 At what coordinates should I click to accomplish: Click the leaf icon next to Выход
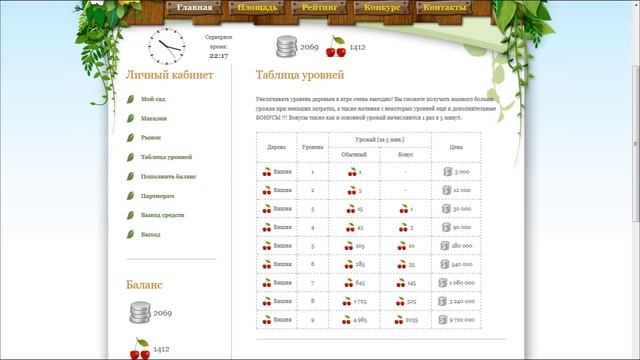click(131, 235)
